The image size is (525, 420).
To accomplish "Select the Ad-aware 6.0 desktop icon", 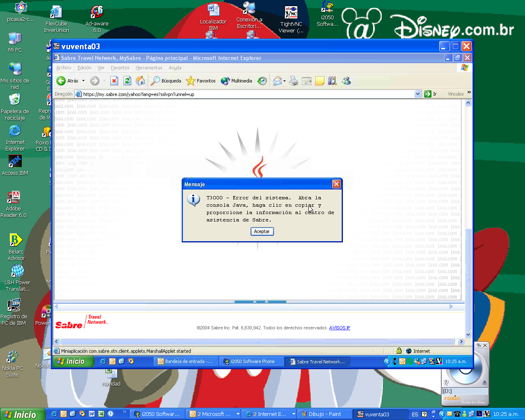I will pos(97,19).
